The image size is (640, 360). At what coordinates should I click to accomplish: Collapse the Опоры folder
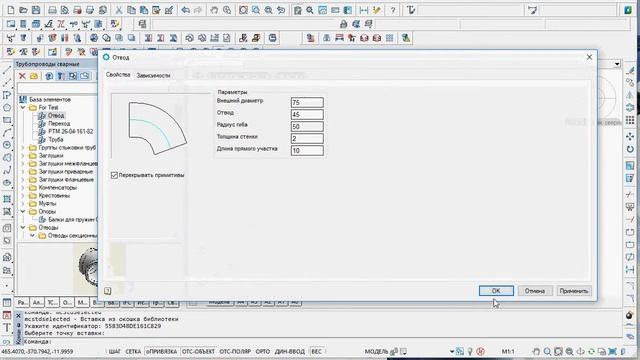23,211
